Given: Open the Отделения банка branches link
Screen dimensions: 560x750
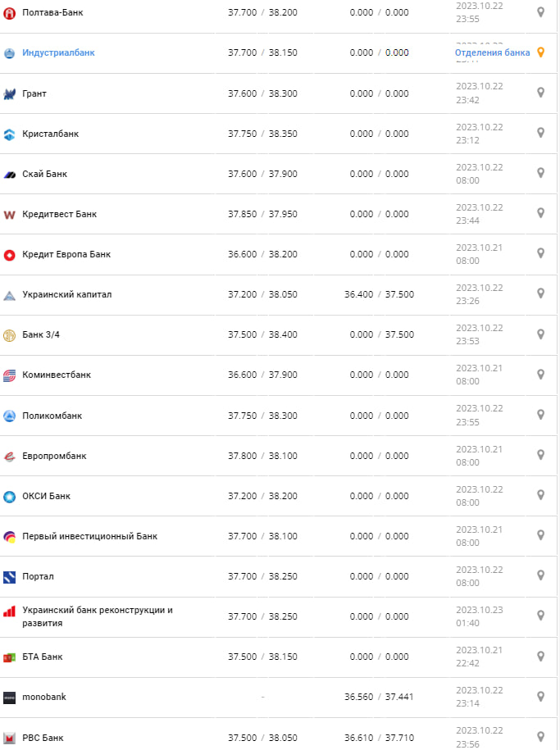Looking at the screenshot, I should click(492, 52).
